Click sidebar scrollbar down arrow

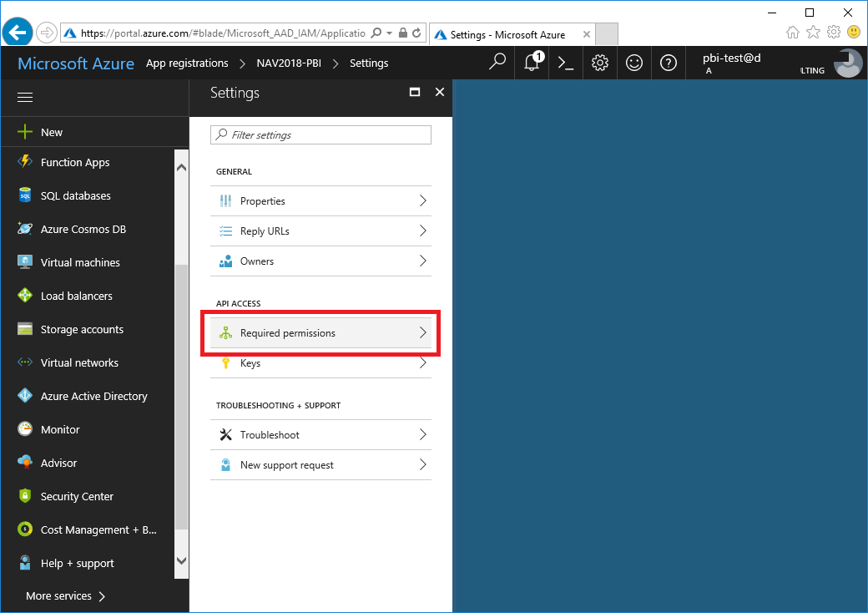pyautogui.click(x=181, y=561)
